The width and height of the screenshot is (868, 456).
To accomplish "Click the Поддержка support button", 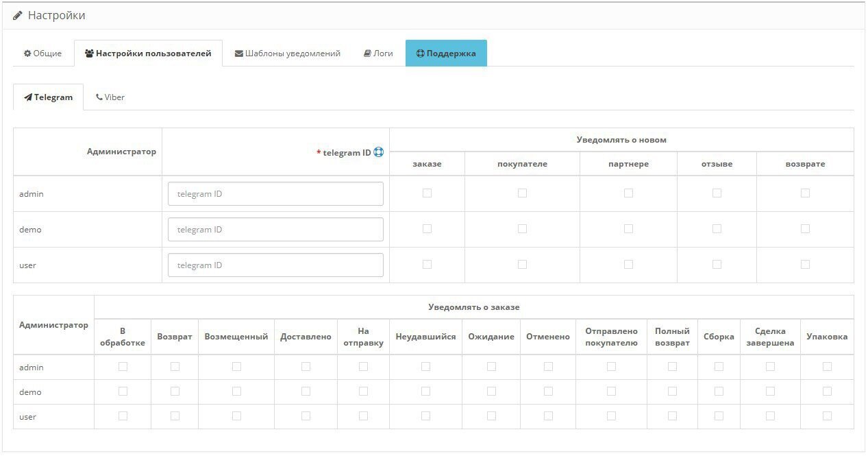I will tap(446, 53).
